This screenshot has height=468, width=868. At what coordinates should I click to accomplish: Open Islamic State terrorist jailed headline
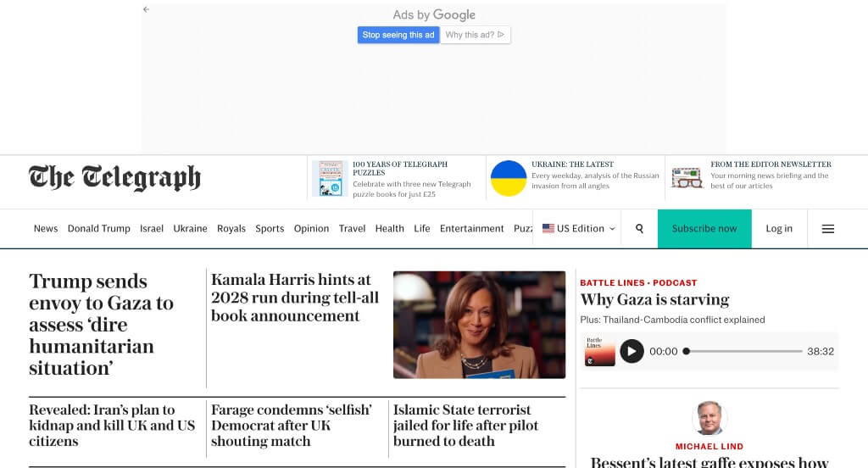click(465, 426)
